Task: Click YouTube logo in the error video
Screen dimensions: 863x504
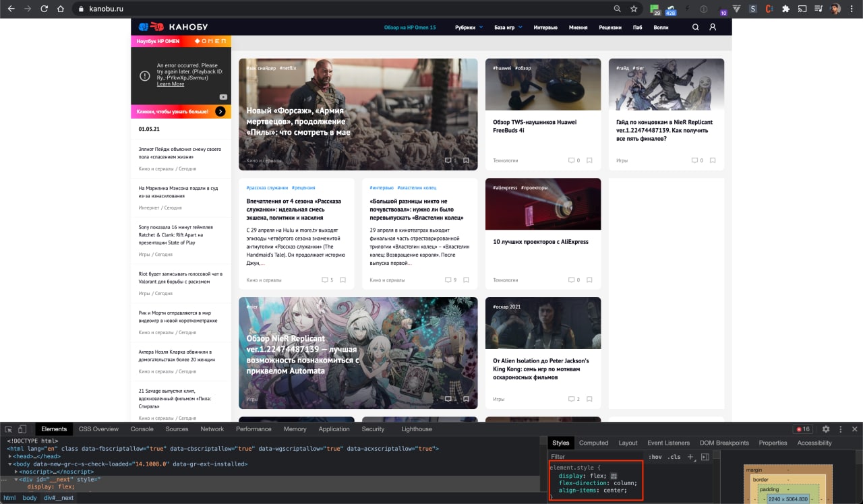Action: 222,96
